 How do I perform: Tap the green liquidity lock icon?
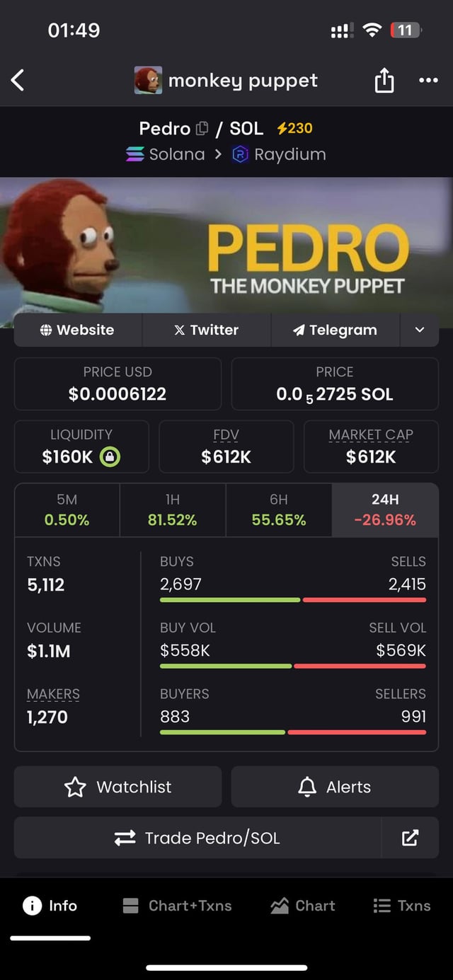[x=110, y=456]
